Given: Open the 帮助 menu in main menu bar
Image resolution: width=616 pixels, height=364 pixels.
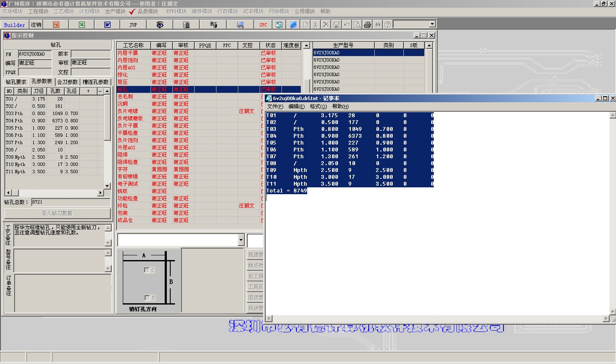Looking at the screenshot, I should pyautogui.click(x=325, y=12).
